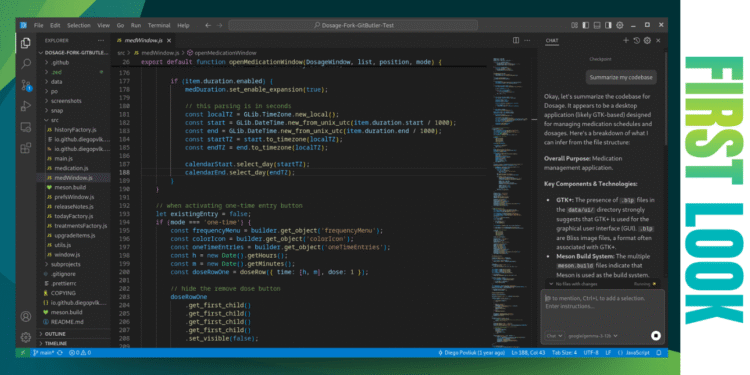Open the Edit menu
The width and height of the screenshot is (750, 375).
[x=55, y=25]
